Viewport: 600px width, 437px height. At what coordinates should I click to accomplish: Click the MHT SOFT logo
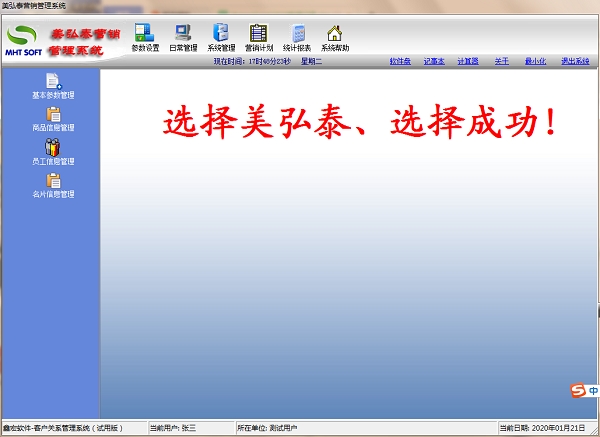tap(23, 41)
